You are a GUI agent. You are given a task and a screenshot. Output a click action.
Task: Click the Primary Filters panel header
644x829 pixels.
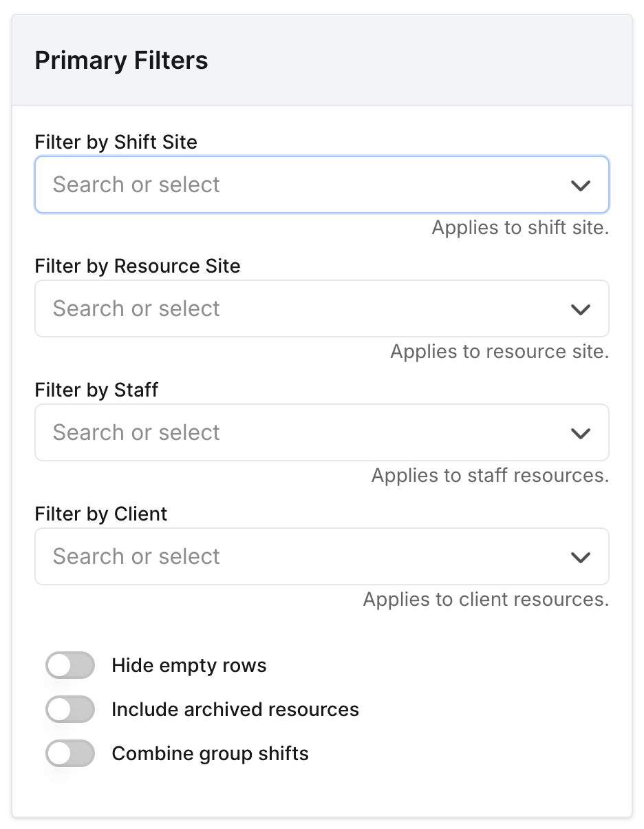click(122, 61)
